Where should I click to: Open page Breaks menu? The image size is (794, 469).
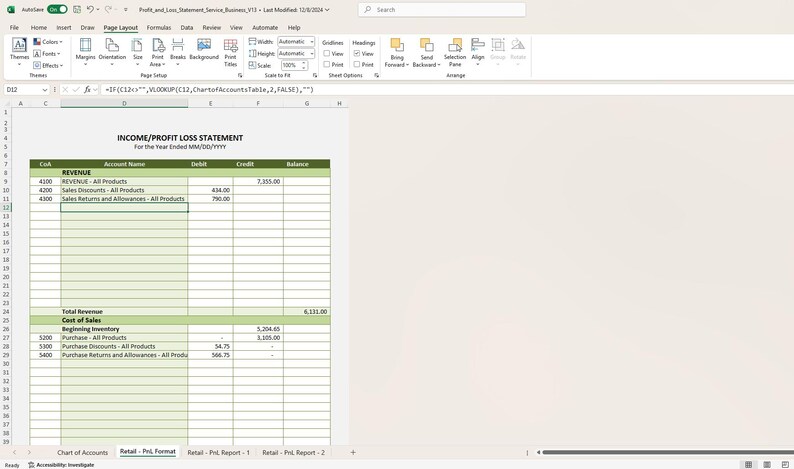click(178, 52)
